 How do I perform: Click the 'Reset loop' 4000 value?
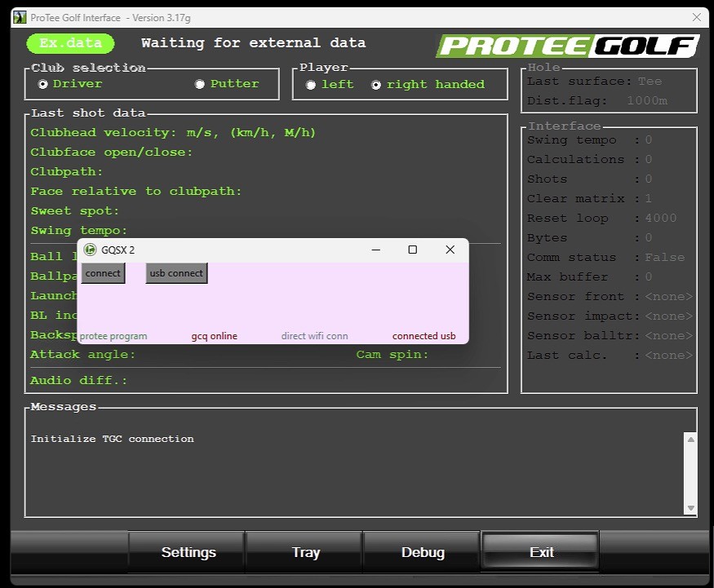[x=661, y=218]
